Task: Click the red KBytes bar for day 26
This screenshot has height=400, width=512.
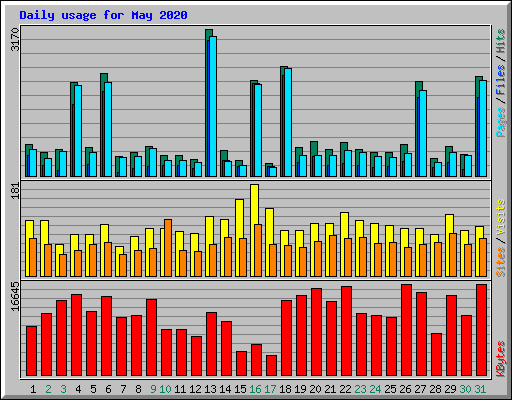Action: [406, 330]
